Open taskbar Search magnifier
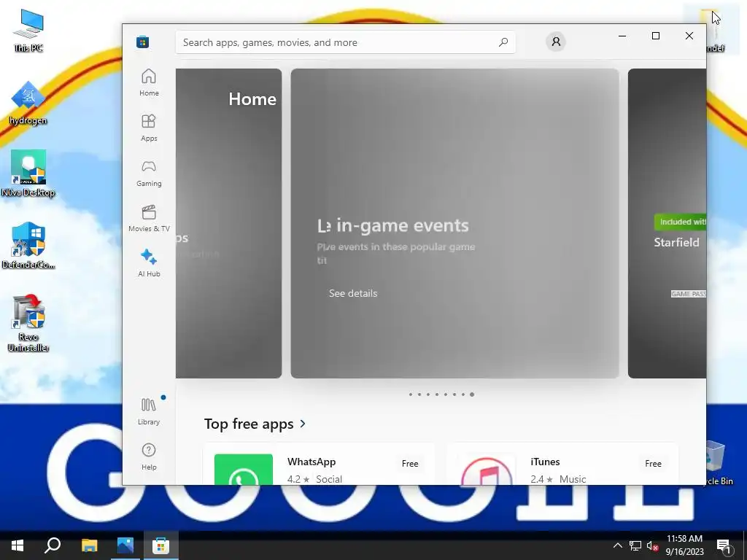Screen dimensions: 747x560 pos(53,545)
